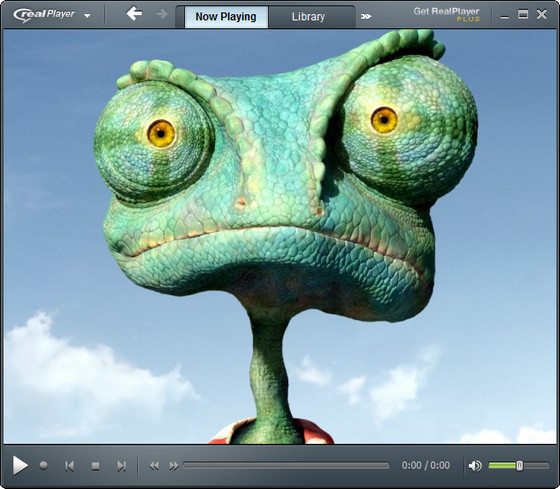
Task: Click the RealPlayer logo
Action: click(x=44, y=15)
